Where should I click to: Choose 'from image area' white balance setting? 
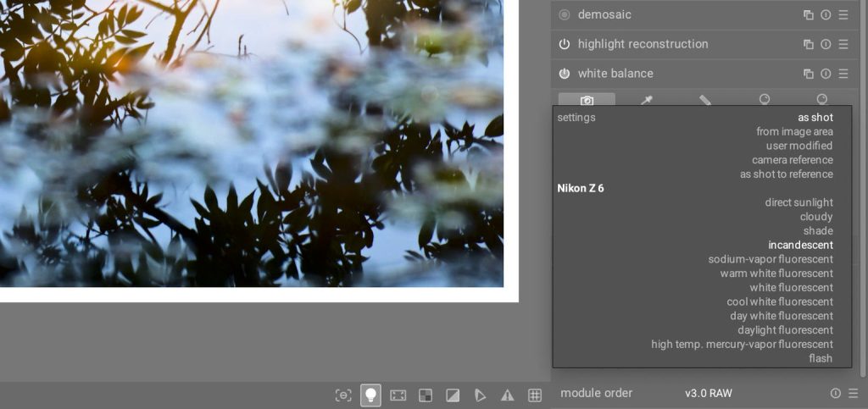point(794,132)
